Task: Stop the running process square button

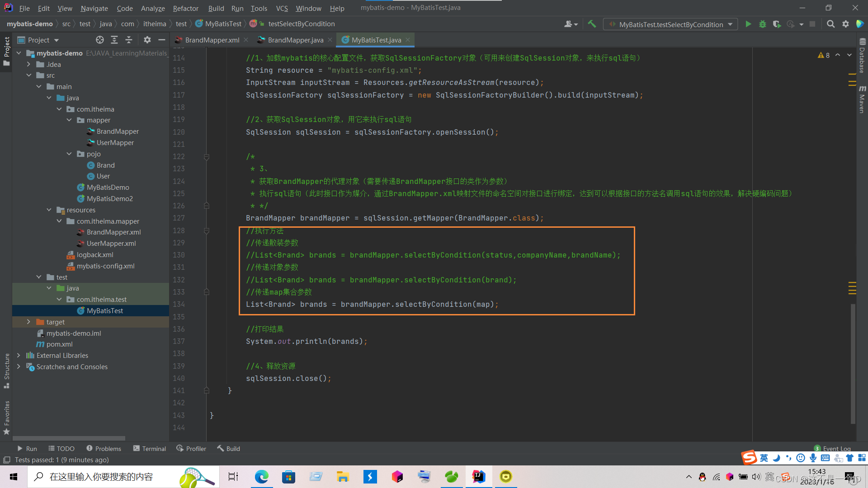Action: pos(812,24)
